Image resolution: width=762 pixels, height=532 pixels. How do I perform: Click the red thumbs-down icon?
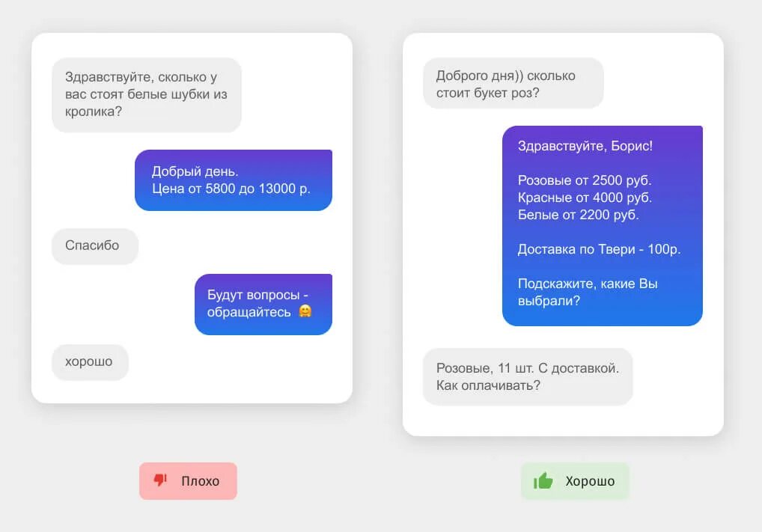(160, 480)
